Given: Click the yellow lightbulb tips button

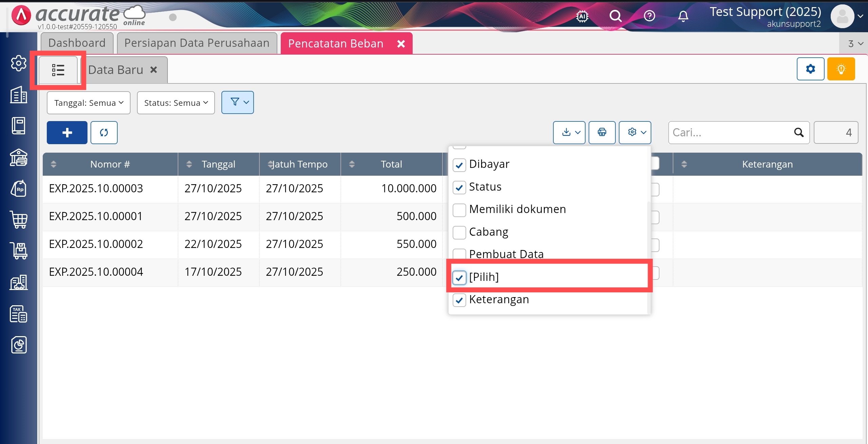Looking at the screenshot, I should tap(841, 69).
